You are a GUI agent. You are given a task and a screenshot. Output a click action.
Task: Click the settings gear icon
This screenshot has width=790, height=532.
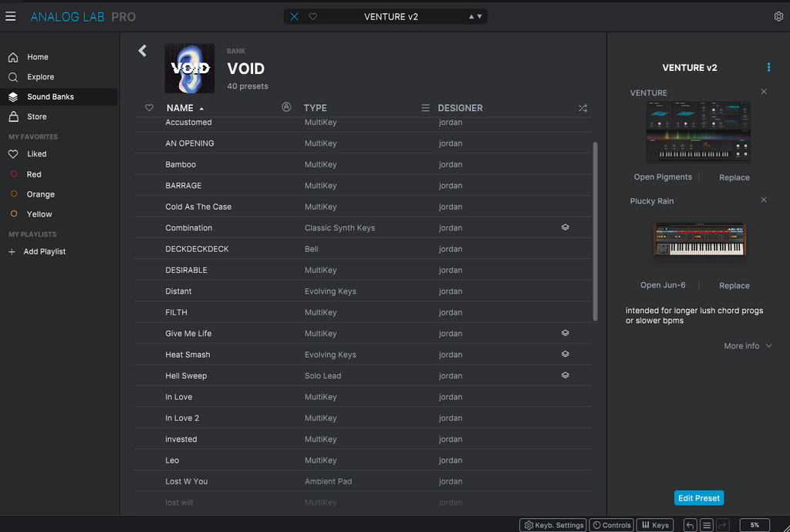(778, 16)
